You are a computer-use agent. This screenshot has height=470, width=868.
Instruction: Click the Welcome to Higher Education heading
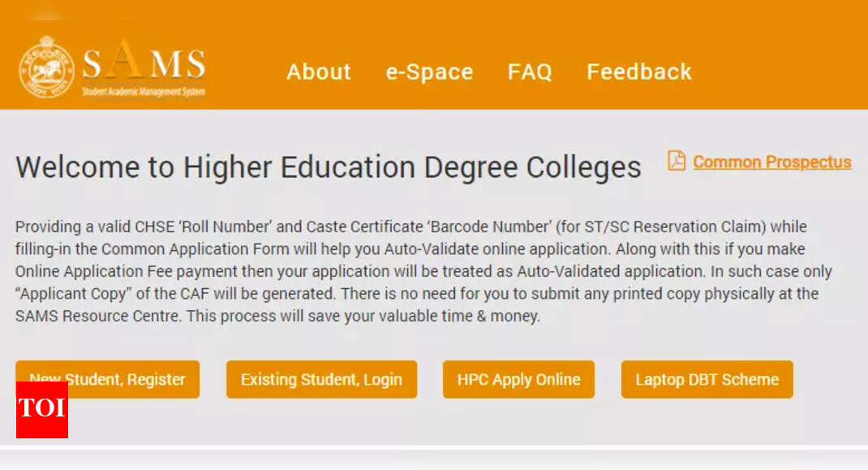point(329,167)
